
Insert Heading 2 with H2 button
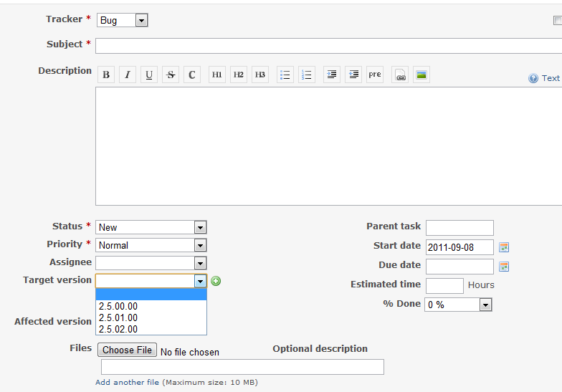click(239, 75)
